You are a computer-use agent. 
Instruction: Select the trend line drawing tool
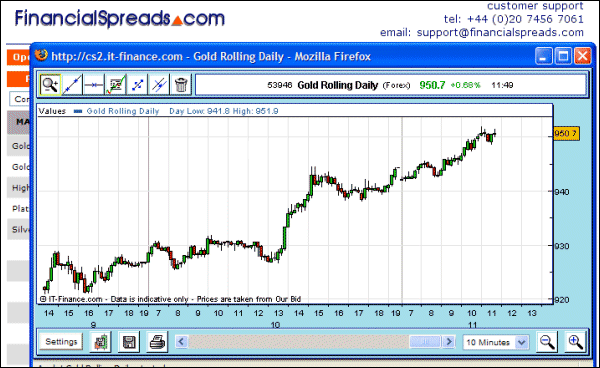72,85
